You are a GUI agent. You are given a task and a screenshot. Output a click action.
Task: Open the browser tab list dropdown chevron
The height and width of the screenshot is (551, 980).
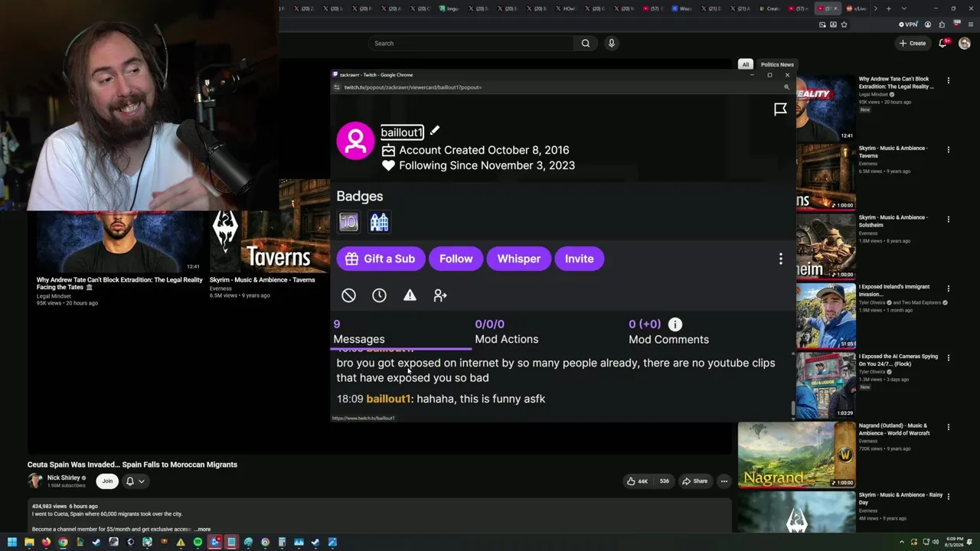tap(904, 8)
